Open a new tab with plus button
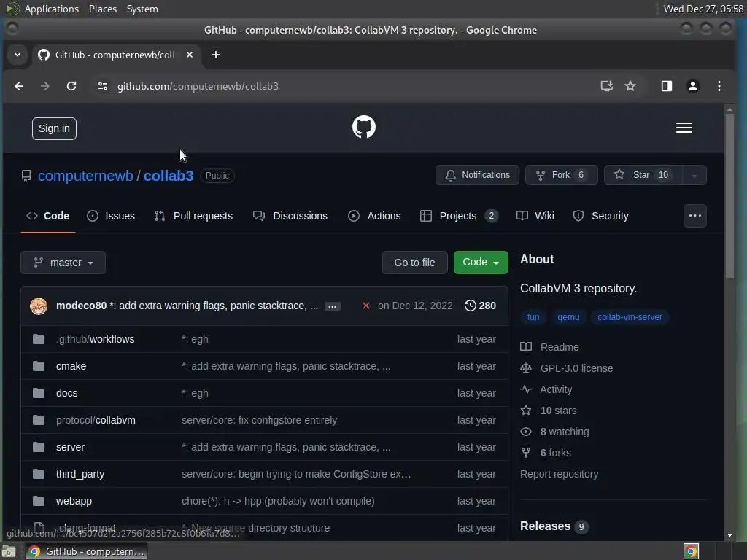 pyautogui.click(x=216, y=55)
